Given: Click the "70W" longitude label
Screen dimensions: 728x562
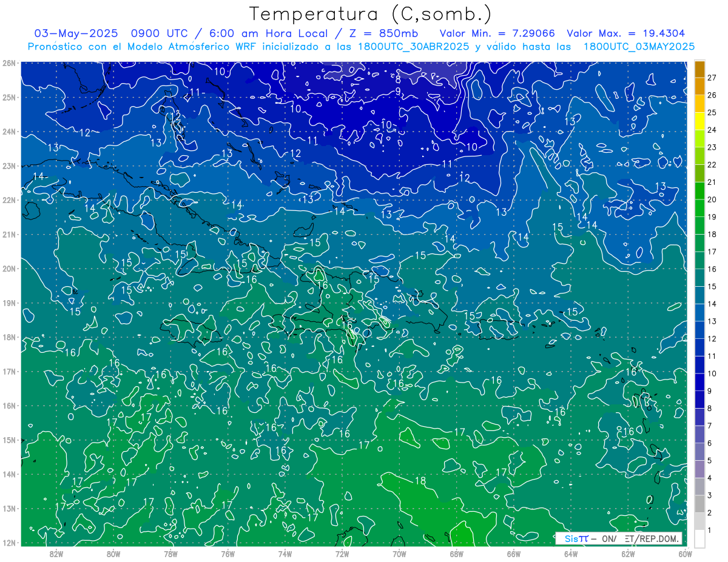Looking at the screenshot, I should coord(399,554).
